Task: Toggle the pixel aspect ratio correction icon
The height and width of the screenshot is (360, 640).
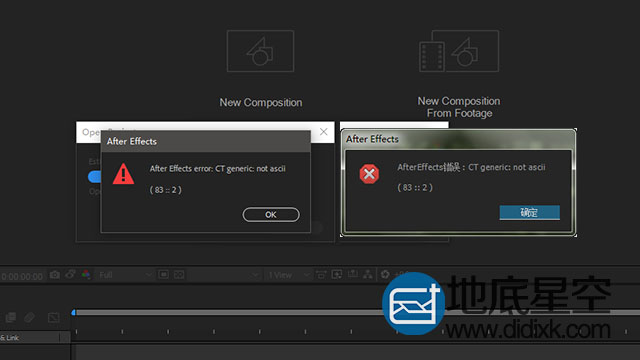Action: pyautogui.click(x=321, y=274)
